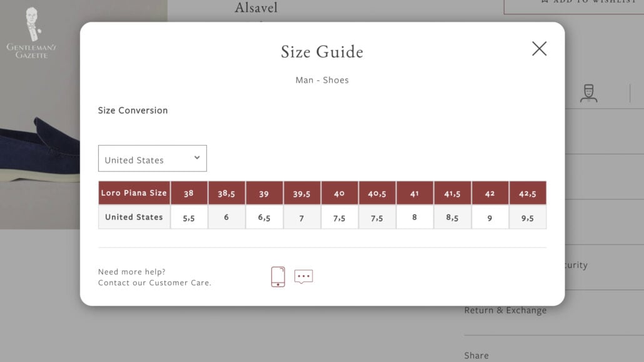This screenshot has height=362, width=644.
Task: Close the Size Guide dialog
Action: coord(539,49)
